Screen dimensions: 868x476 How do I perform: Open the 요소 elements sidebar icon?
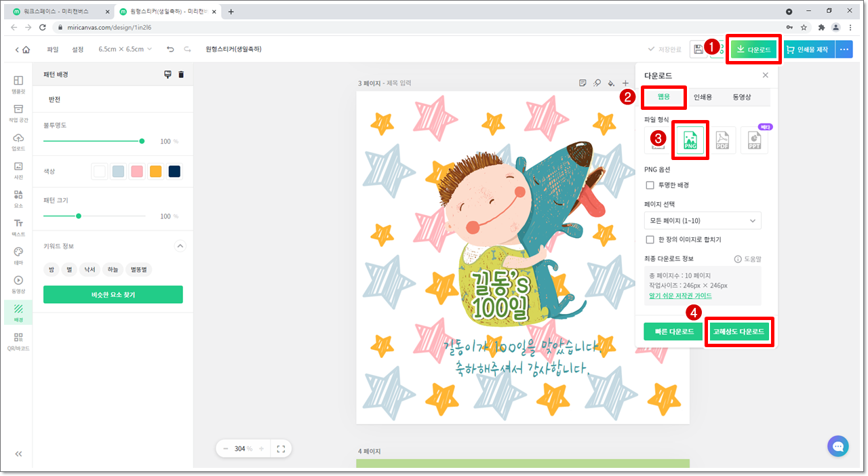(18, 199)
